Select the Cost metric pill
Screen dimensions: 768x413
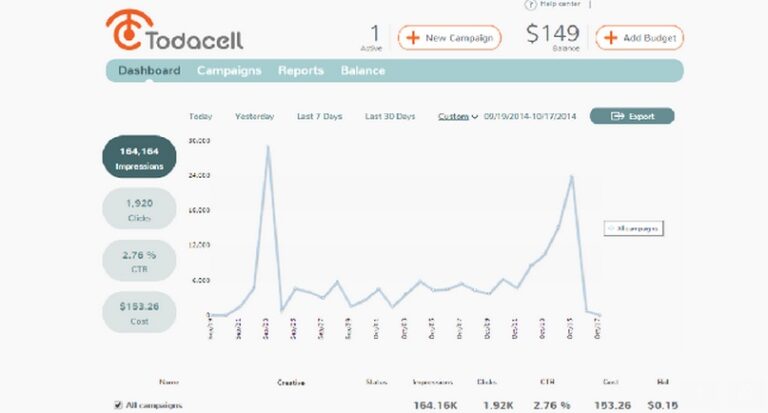click(x=139, y=313)
